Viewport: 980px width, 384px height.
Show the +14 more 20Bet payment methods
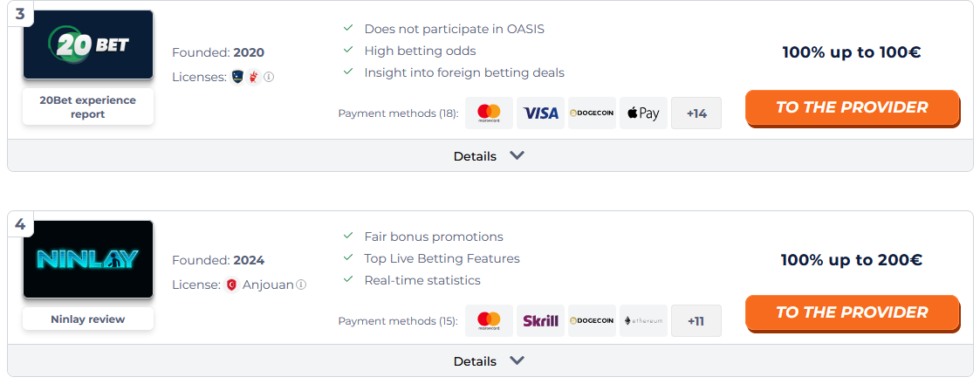coord(696,113)
